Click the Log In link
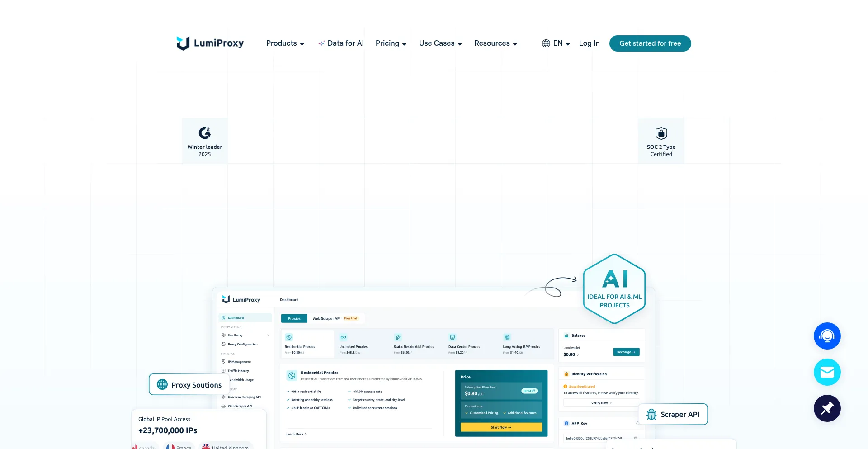Image resolution: width=868 pixels, height=449 pixels. coord(590,43)
